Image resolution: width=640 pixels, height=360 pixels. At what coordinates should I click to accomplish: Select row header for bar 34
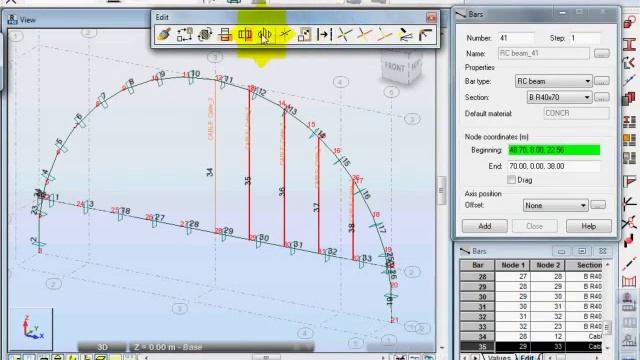(x=478, y=336)
